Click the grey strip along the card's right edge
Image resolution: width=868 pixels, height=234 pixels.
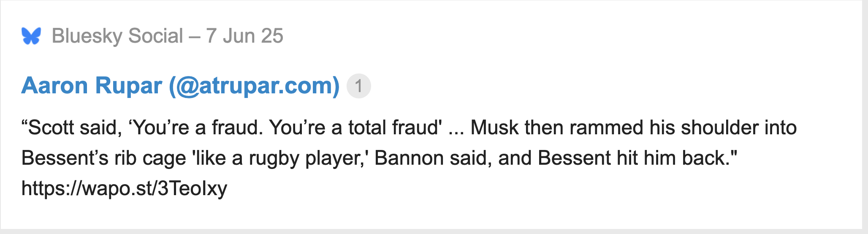click(865, 117)
